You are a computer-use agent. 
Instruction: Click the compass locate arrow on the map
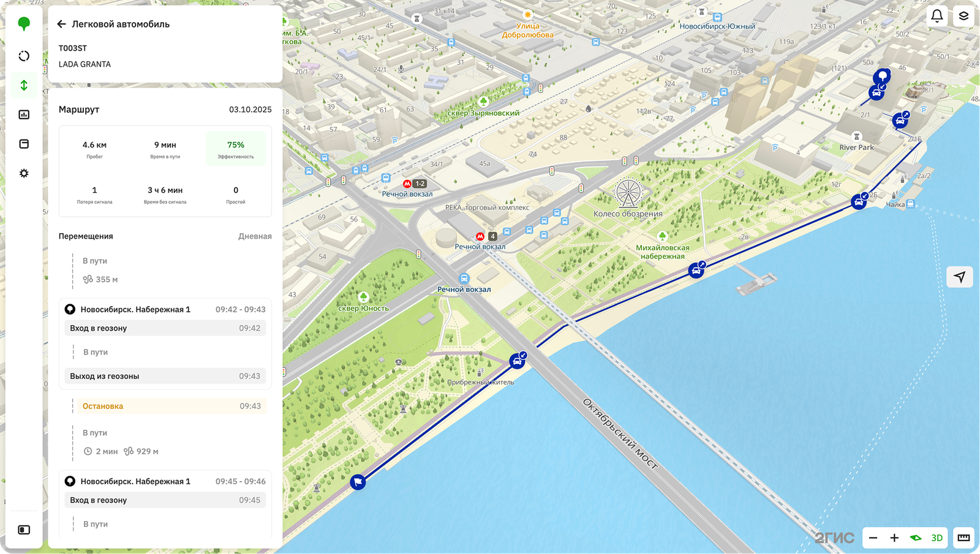960,277
